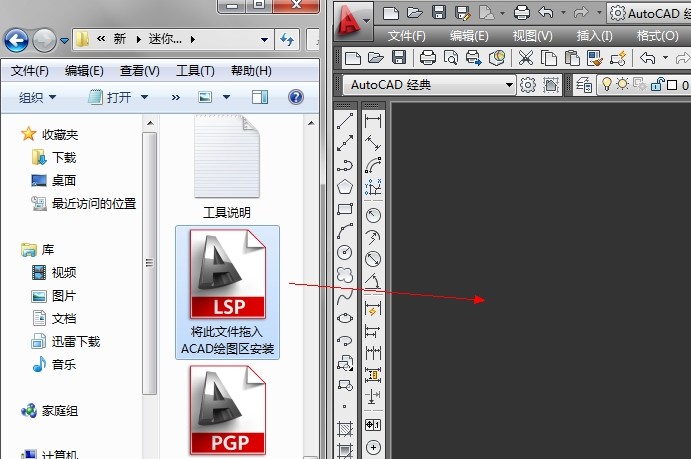The image size is (691, 459).
Task: Select the Aligned dimension tool
Action: click(x=373, y=143)
